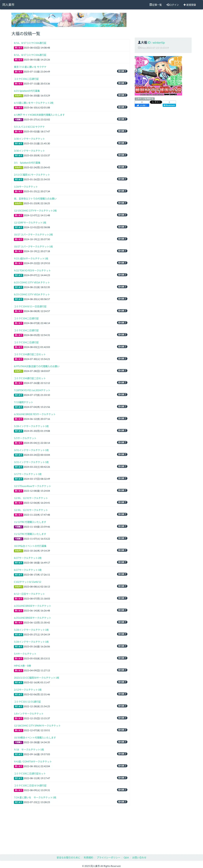Click the Facebook いいね! like button
This screenshot has width=203, height=868.
(141, 105)
